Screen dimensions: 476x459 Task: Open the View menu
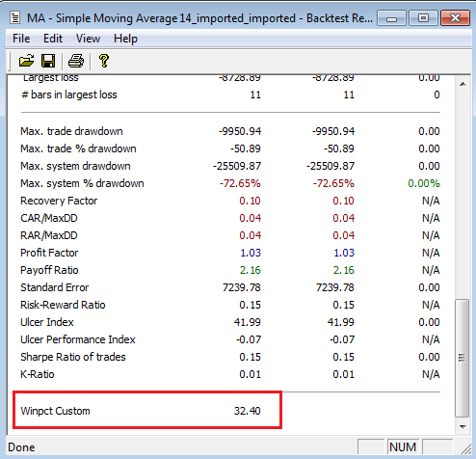[x=88, y=39]
